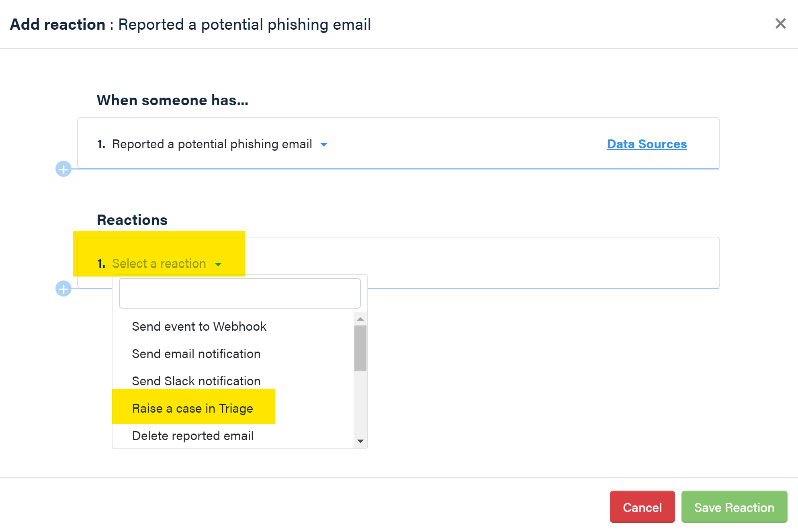Open the Data Sources link
This screenshot has width=798, height=532.
tap(647, 144)
